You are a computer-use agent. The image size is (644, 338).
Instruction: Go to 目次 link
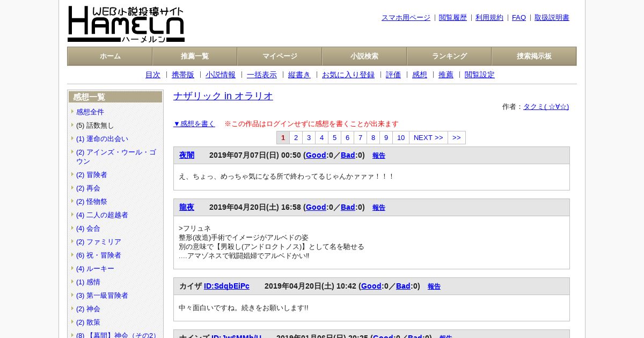[x=153, y=75]
